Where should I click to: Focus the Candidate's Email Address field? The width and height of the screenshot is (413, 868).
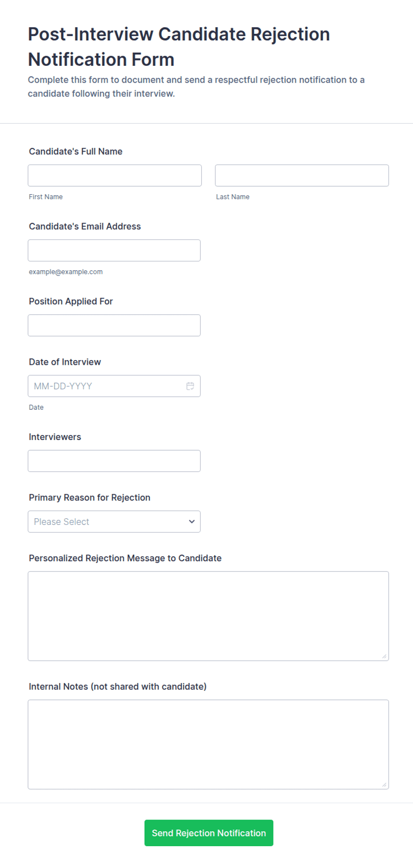pos(114,250)
